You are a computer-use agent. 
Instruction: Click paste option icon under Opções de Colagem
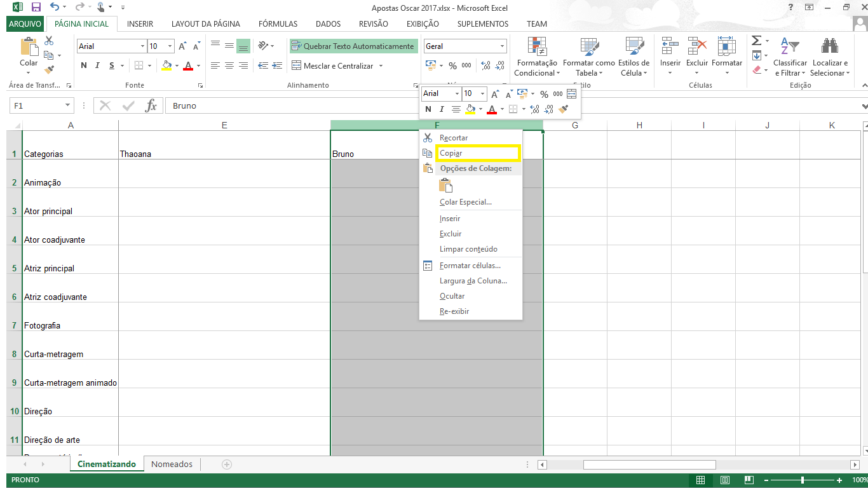click(x=446, y=185)
